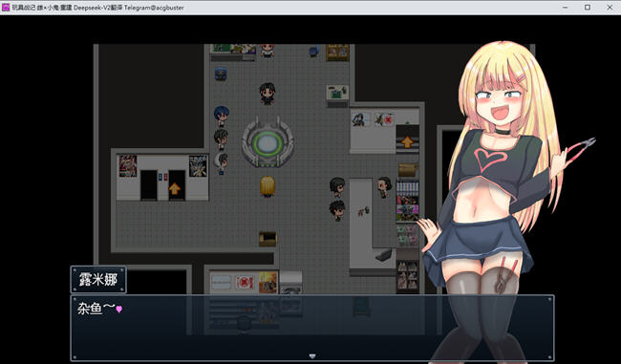Click the NPC behind the shop counter
Viewport: 621px width, 364px height.
point(384,187)
